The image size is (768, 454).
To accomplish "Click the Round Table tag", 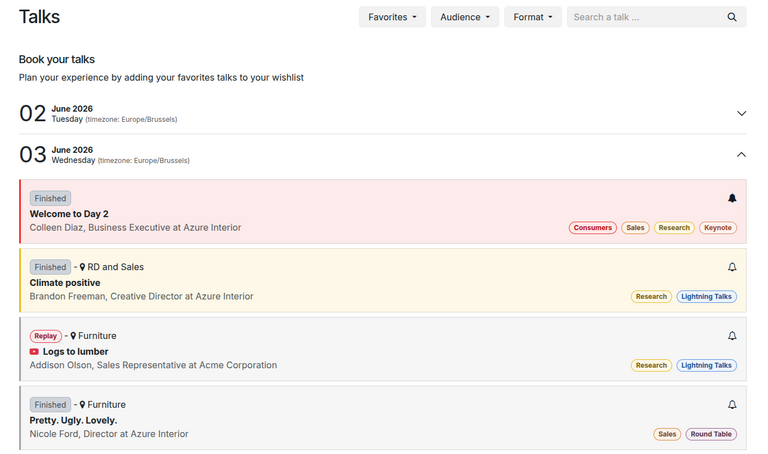I will point(711,434).
